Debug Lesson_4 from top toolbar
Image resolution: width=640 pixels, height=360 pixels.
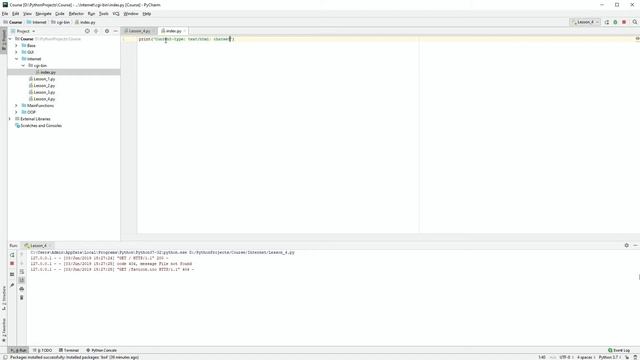point(615,22)
